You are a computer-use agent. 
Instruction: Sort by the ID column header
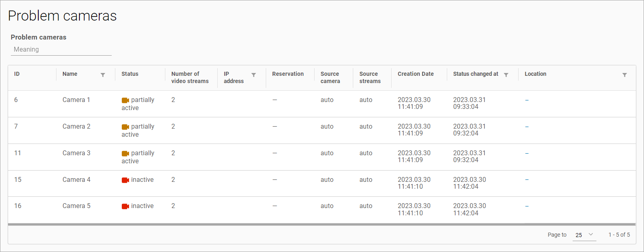click(x=17, y=74)
